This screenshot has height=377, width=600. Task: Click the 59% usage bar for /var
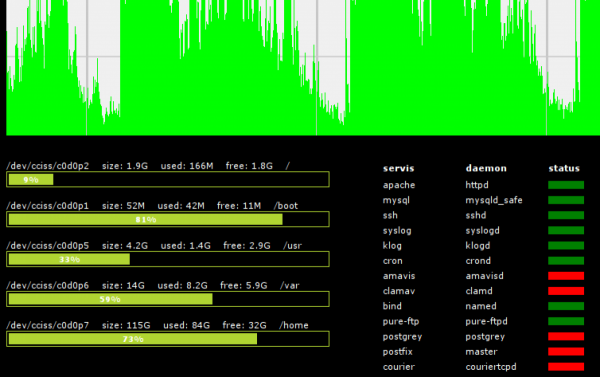coord(168,299)
